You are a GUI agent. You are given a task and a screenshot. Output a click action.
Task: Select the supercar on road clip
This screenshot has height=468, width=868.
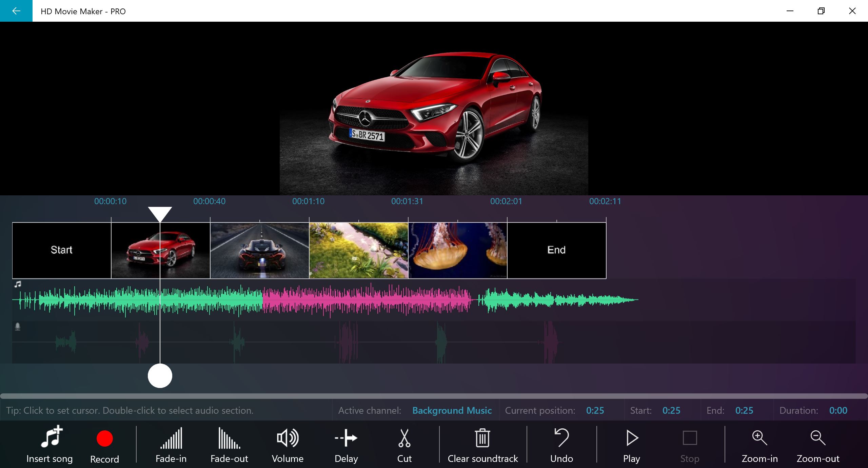pos(260,250)
